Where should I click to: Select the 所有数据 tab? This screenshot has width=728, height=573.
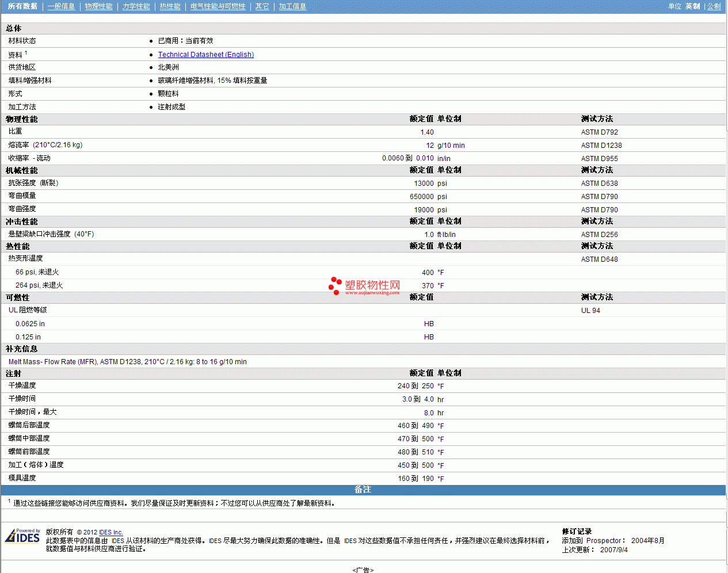[x=22, y=6]
